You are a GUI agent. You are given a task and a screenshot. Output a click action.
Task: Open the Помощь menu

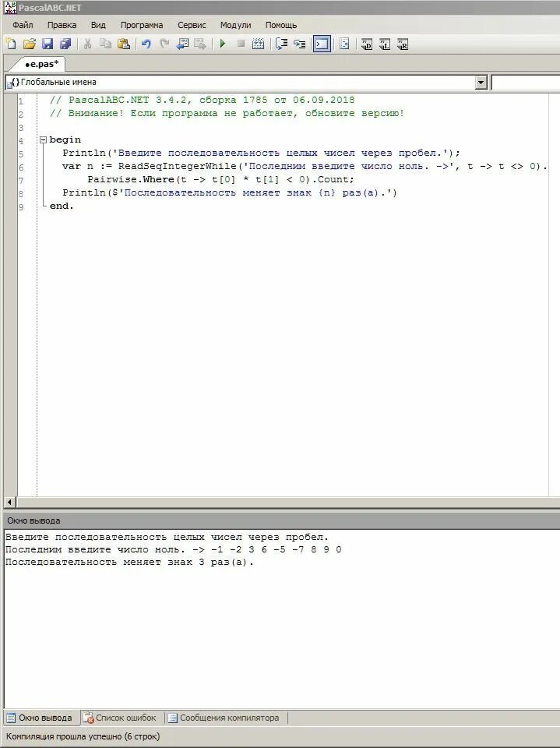pyautogui.click(x=281, y=25)
